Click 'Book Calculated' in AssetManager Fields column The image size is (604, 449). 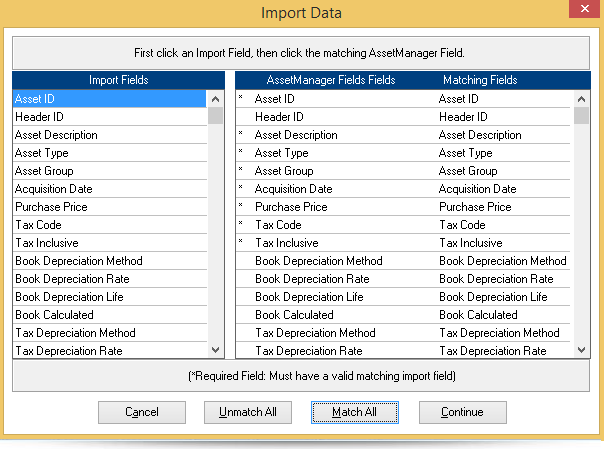coord(294,315)
